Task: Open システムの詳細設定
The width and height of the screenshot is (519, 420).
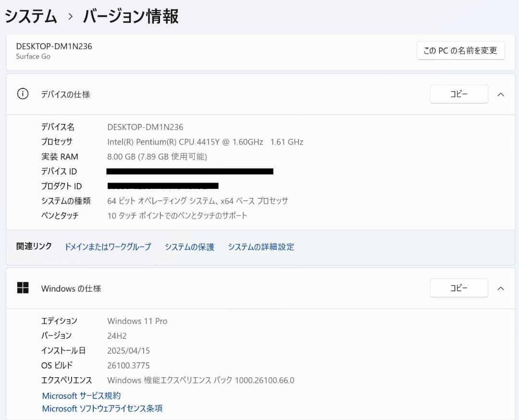Action: pos(261,247)
